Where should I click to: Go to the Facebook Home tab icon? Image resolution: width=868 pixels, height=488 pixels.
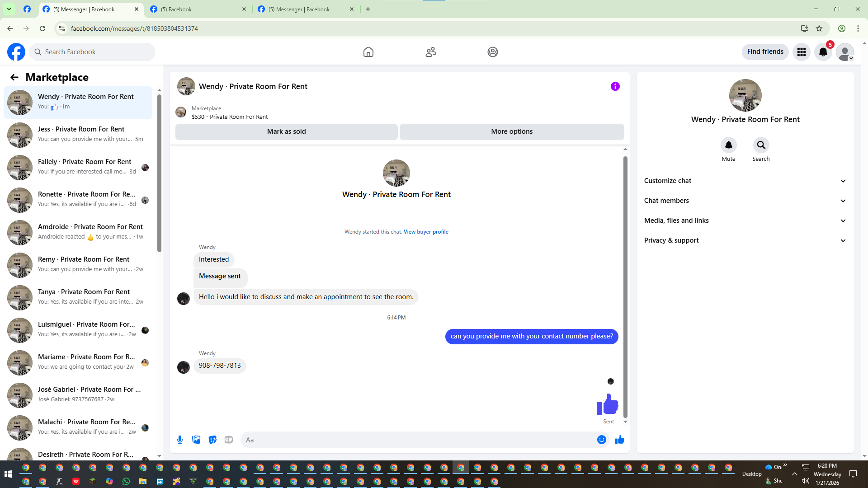368,52
